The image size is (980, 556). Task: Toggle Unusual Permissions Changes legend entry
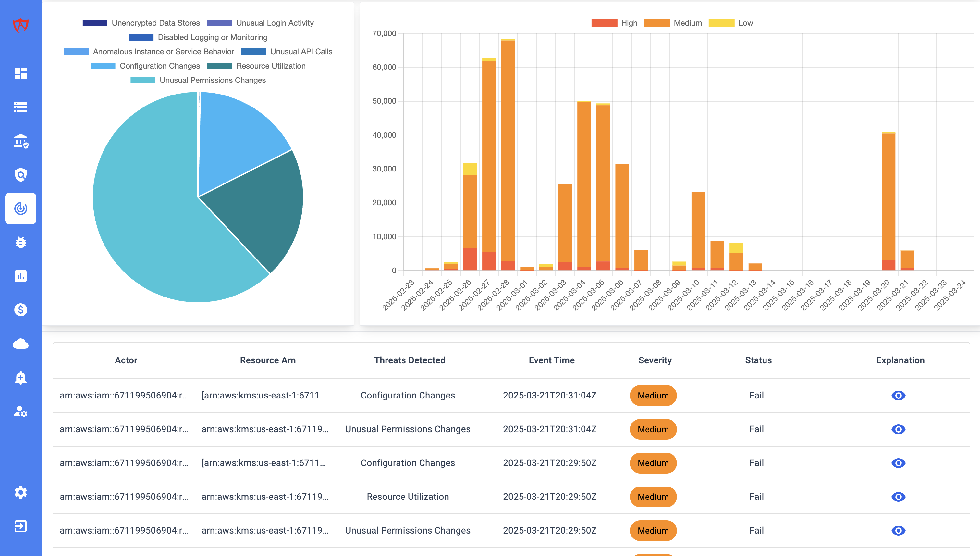[x=198, y=80]
